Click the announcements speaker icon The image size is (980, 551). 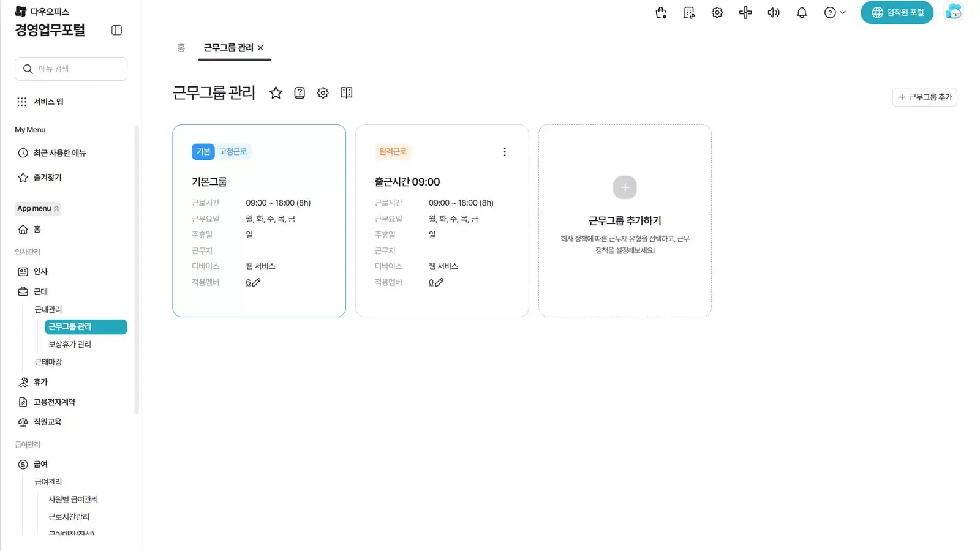pos(774,12)
